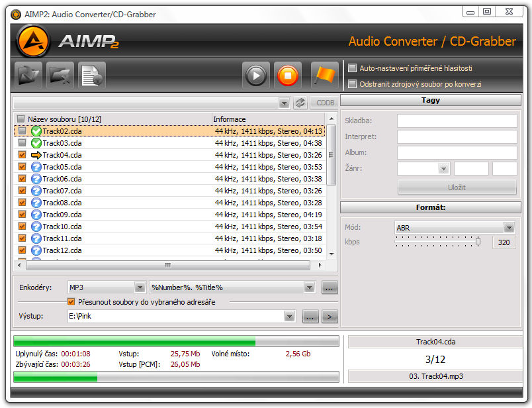Screen dimensions: 532x408
Task: Click the upper track progress bar
Action: pyautogui.click(x=176, y=341)
